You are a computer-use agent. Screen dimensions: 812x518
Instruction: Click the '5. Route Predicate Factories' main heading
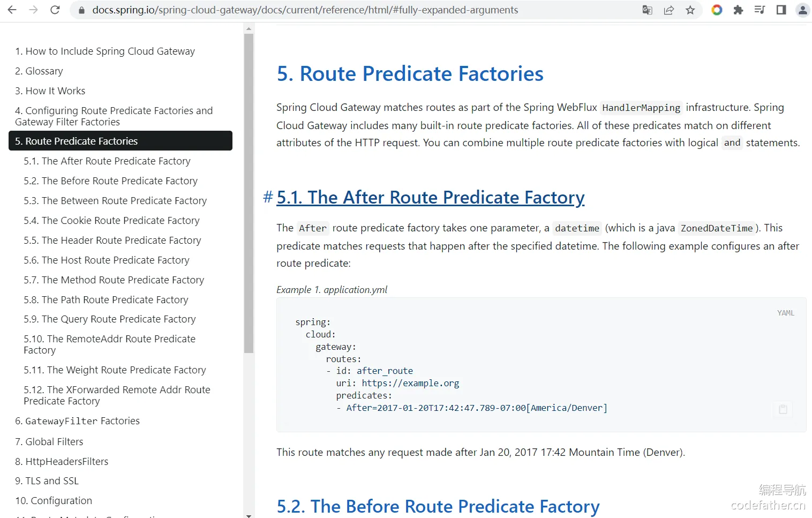point(410,74)
